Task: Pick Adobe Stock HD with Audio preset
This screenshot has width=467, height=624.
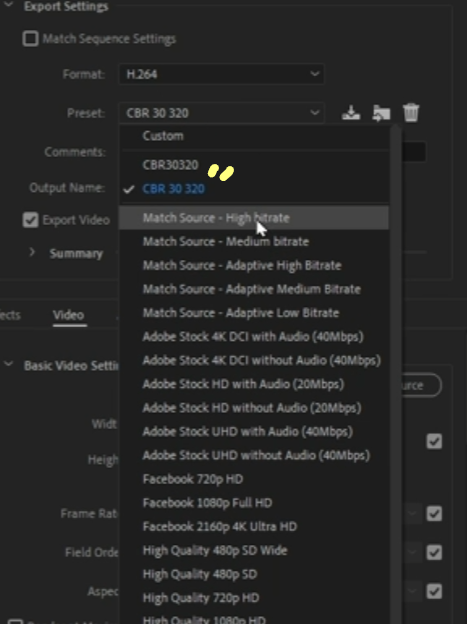Action: 254,384
